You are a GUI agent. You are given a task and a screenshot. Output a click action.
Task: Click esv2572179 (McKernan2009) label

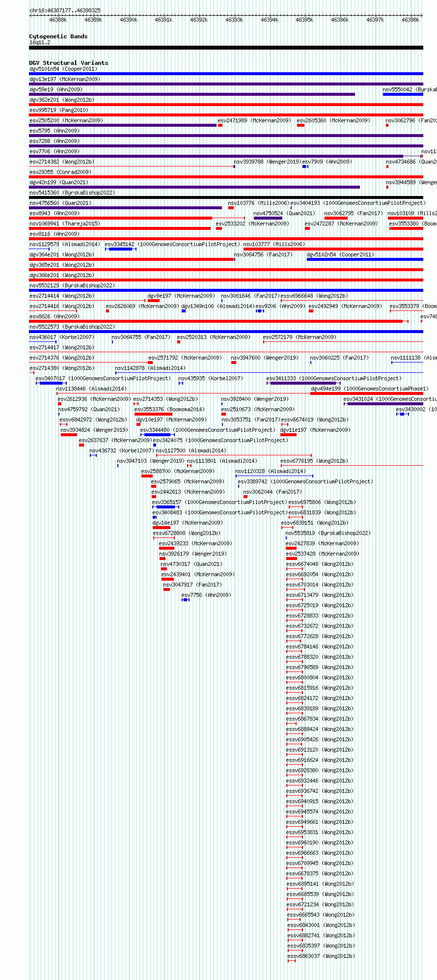[x=300, y=337]
